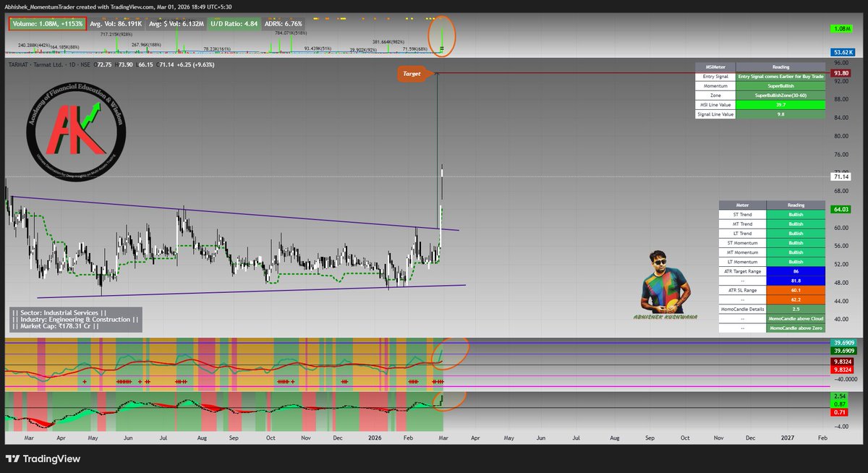Screen dimensions: 868x473
Task: Click the SuperBullish momentum reading
Action: click(780, 85)
